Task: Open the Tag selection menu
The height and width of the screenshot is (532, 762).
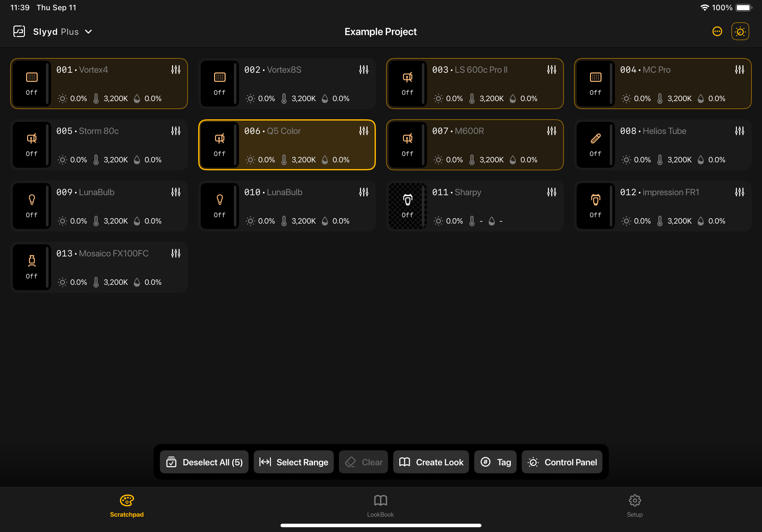Action: point(495,462)
